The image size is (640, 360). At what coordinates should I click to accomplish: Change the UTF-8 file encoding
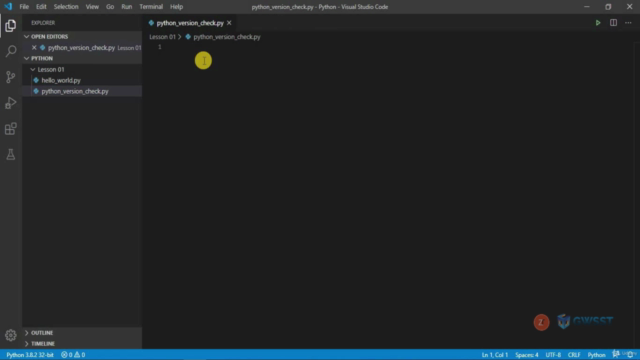click(553, 355)
